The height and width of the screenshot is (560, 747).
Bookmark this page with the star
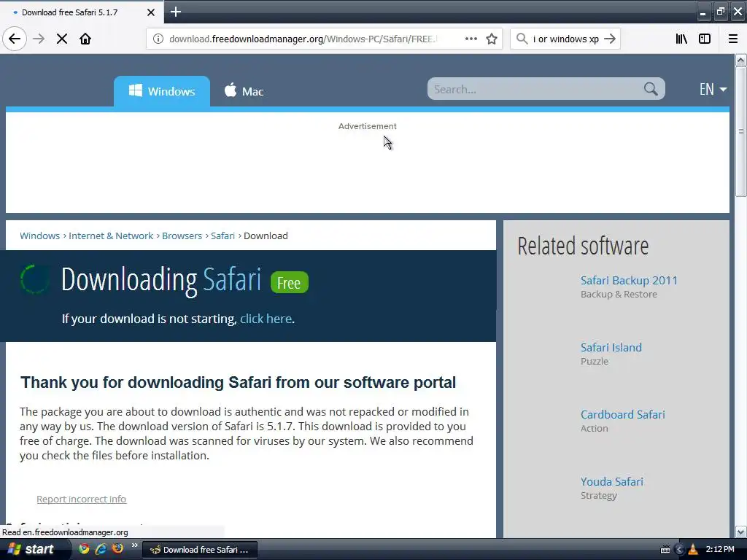tap(492, 39)
